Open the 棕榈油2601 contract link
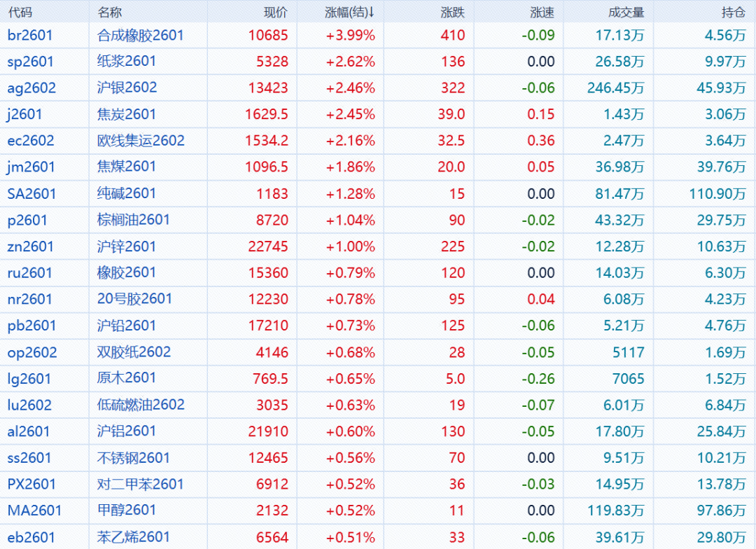Screen dimensions: 756x549 point(133,220)
